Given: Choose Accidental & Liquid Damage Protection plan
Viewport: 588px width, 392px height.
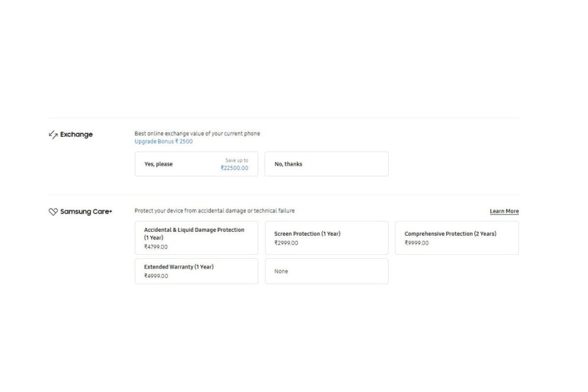Looking at the screenshot, I should [x=196, y=238].
